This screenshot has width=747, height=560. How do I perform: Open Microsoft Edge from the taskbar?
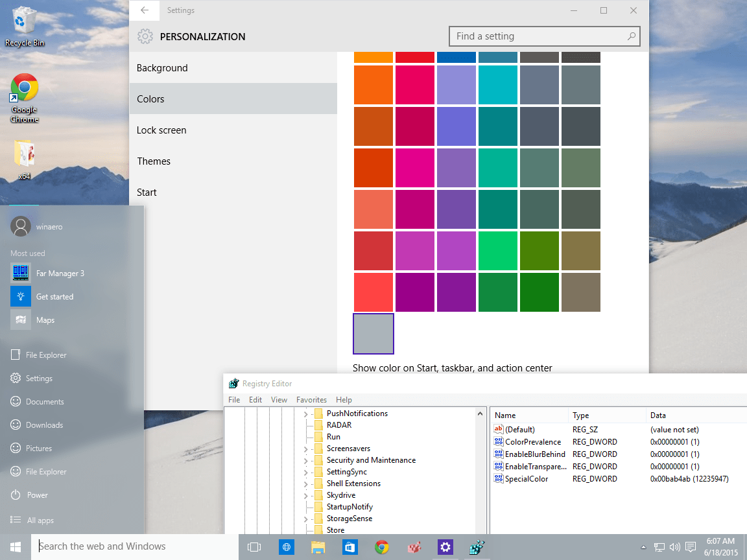(x=286, y=547)
